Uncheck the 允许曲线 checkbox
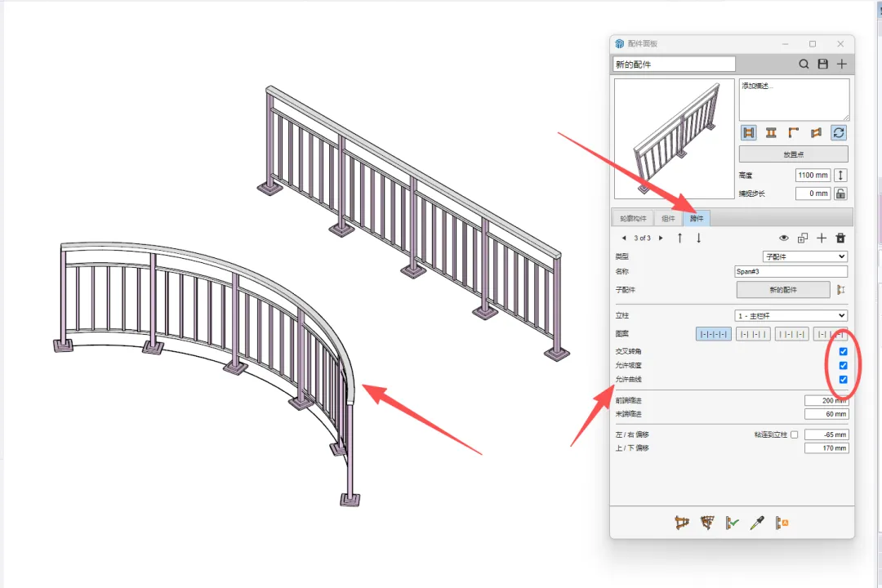This screenshot has height=588, width=882. 843,380
